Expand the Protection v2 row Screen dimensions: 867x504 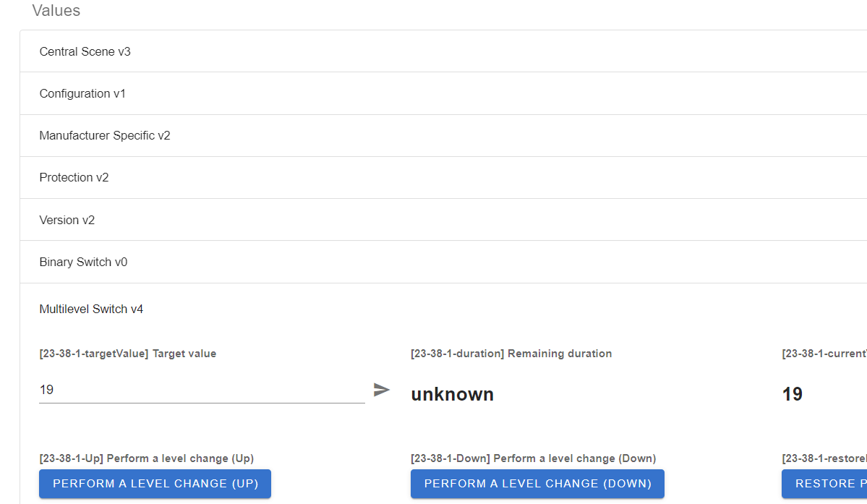(74, 178)
